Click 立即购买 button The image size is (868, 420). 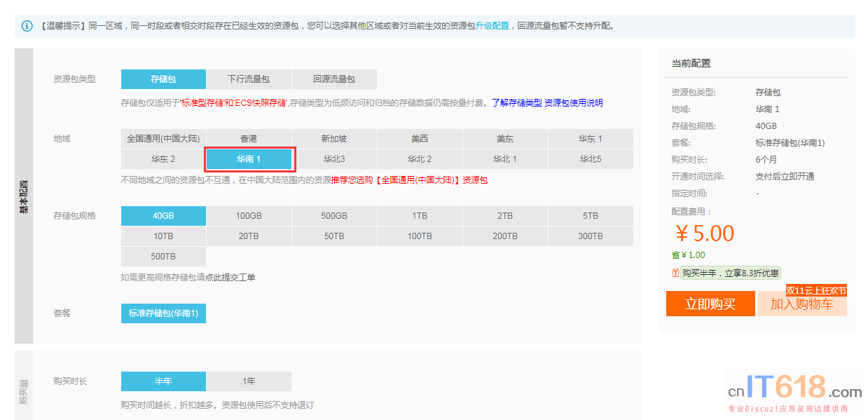pos(710,304)
